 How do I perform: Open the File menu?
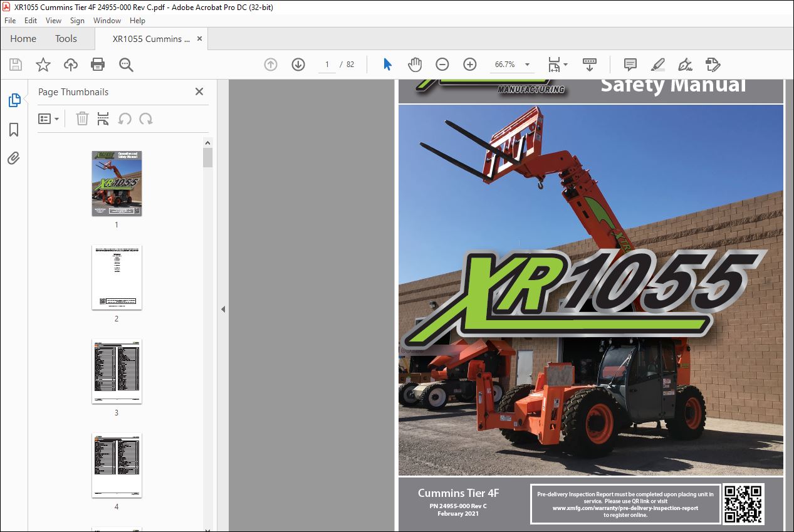[10, 21]
